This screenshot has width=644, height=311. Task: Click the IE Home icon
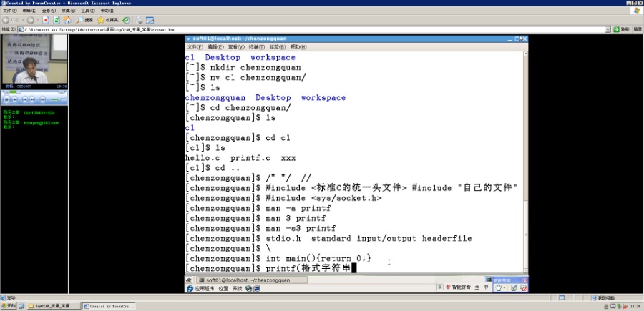click(x=67, y=20)
